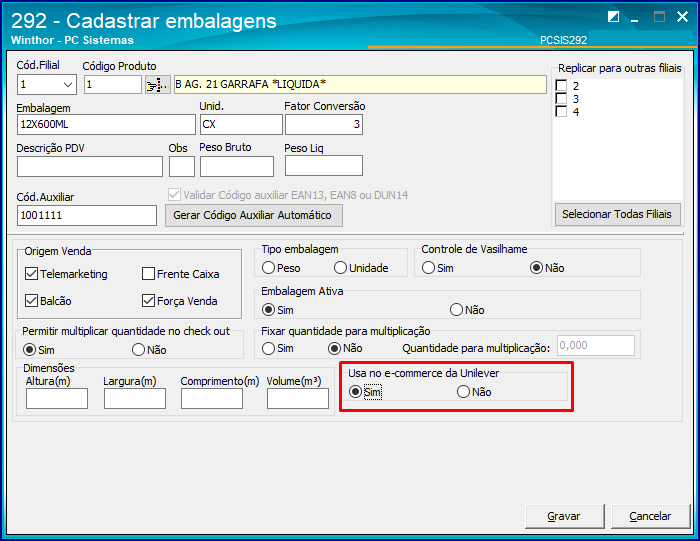
Task: Click the Fator Conversão field
Action: pos(324,125)
